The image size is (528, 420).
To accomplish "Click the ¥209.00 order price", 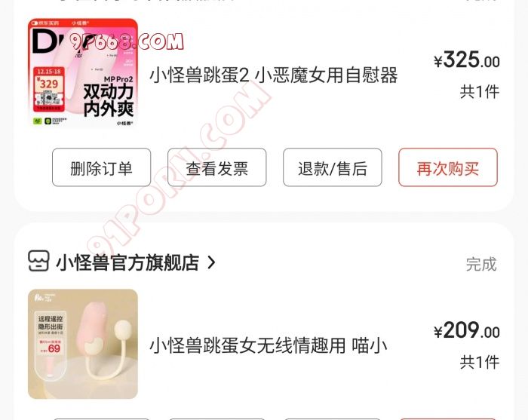I will (x=467, y=330).
